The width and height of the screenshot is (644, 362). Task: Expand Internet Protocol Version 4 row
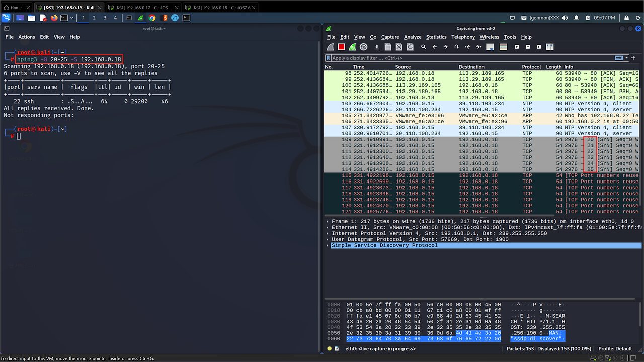328,233
